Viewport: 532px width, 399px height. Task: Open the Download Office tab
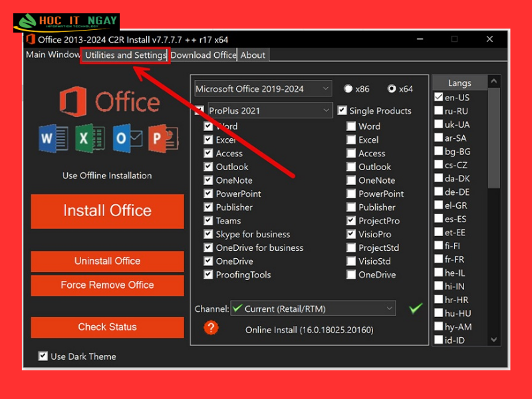coord(203,55)
